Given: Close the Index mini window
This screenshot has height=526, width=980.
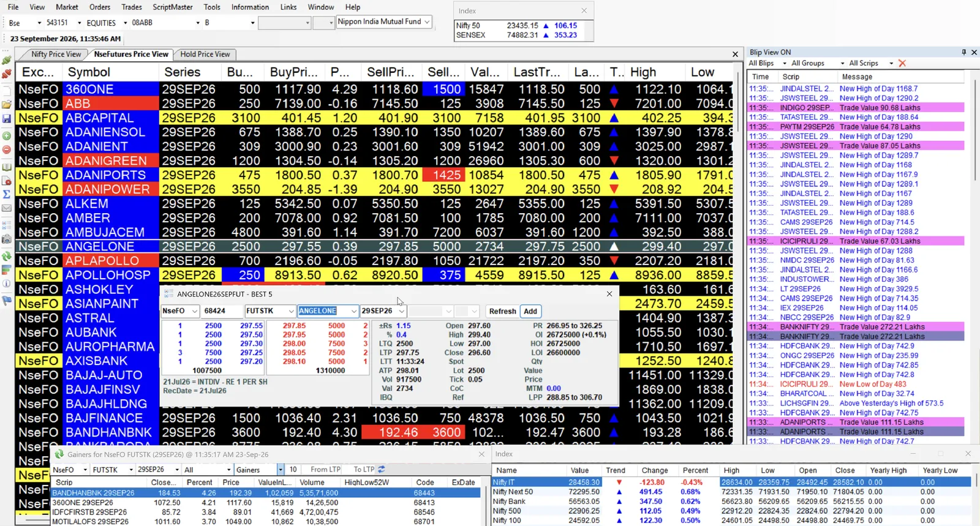Looking at the screenshot, I should [584, 10].
